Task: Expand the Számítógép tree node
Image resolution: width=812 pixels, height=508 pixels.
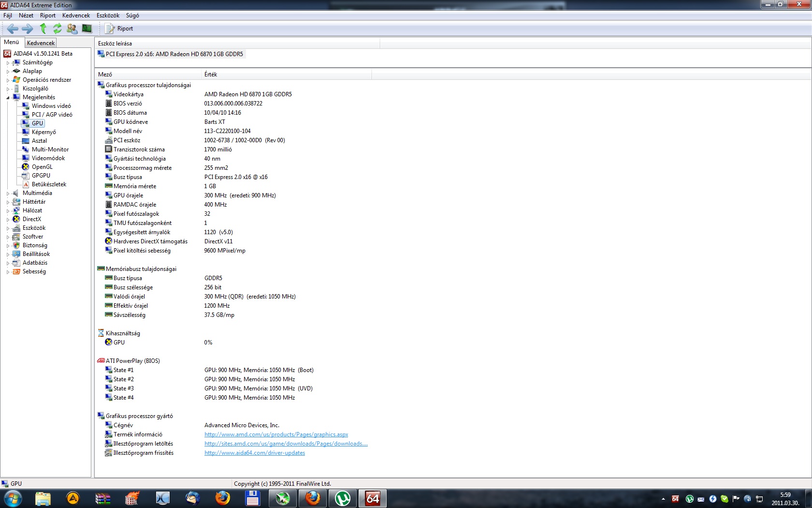Action: point(8,63)
